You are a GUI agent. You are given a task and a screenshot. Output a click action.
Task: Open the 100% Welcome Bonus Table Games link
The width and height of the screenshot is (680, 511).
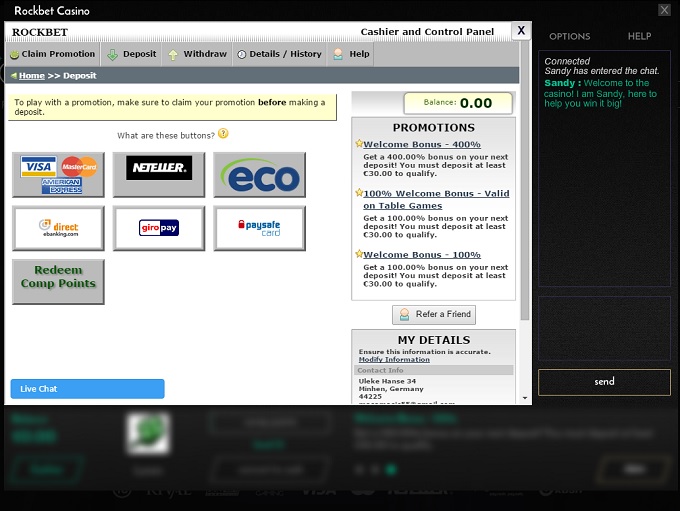pyautogui.click(x=435, y=199)
